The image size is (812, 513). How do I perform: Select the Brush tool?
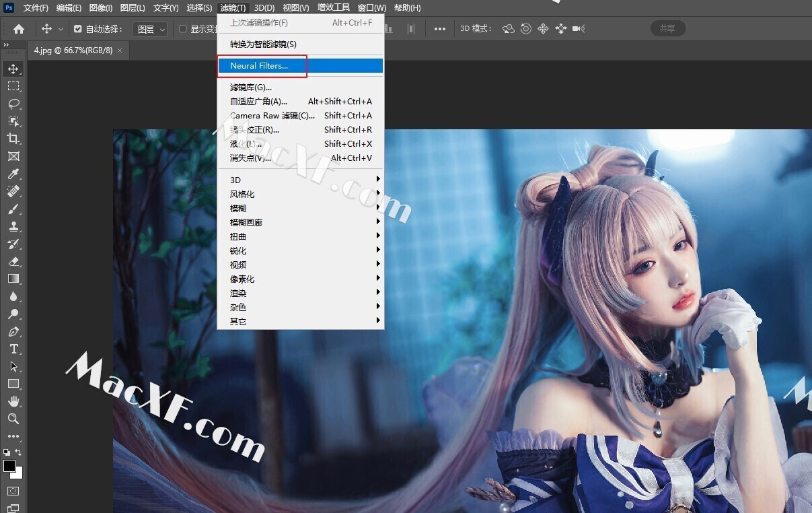[x=13, y=209]
